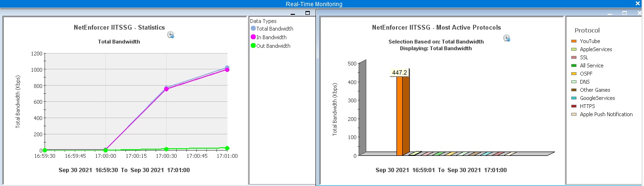
Task: Click 'NetEnforcer IITSSG - Most Active Protocols' title
Action: pos(436,27)
